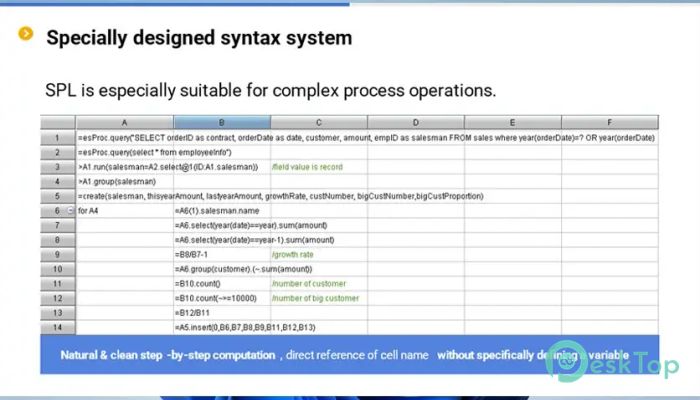Select row 5 header
700x400 pixels.
[58, 196]
